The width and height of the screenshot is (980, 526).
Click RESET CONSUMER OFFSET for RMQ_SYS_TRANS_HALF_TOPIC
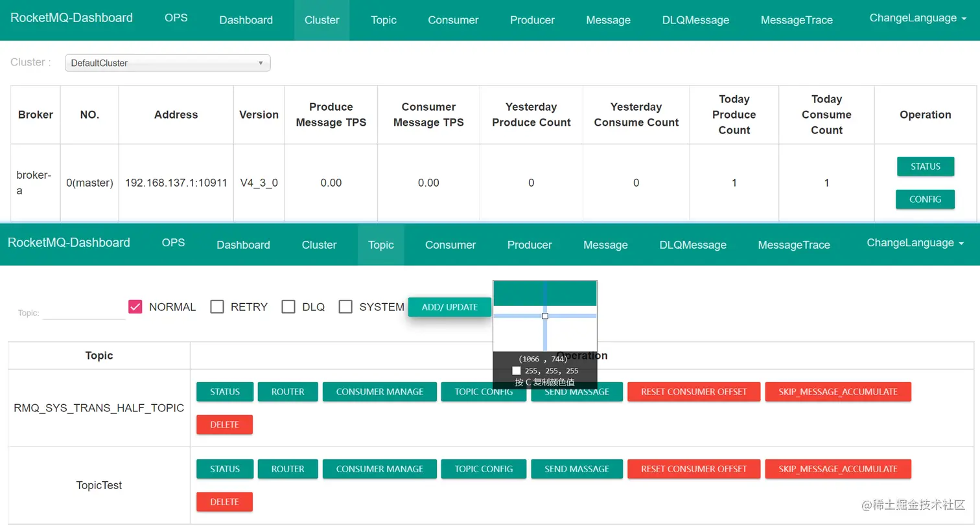pyautogui.click(x=694, y=392)
